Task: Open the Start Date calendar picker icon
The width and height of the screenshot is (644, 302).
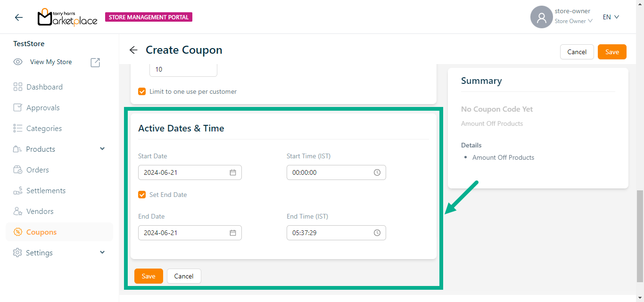Action: [x=232, y=172]
